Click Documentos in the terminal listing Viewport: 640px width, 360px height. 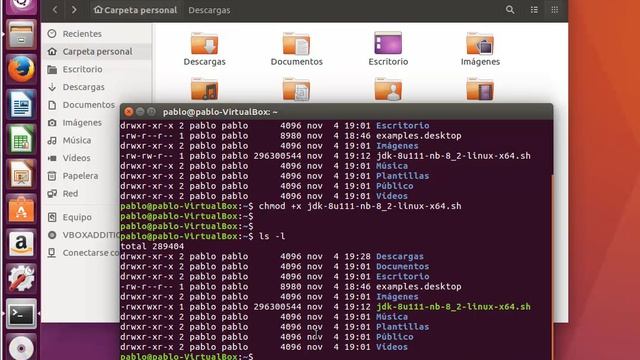402,267
